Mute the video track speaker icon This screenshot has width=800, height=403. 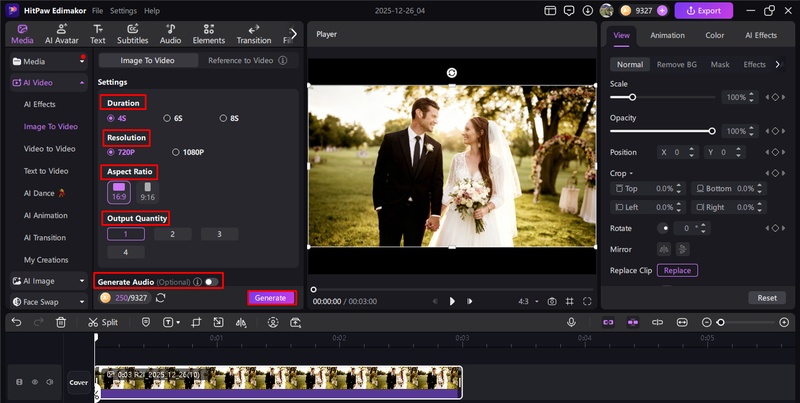[x=49, y=382]
